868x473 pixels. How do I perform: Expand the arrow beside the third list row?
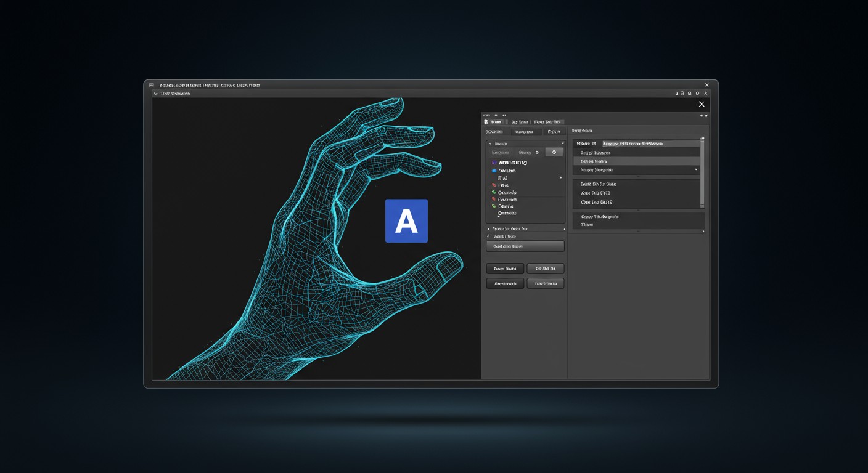point(560,178)
